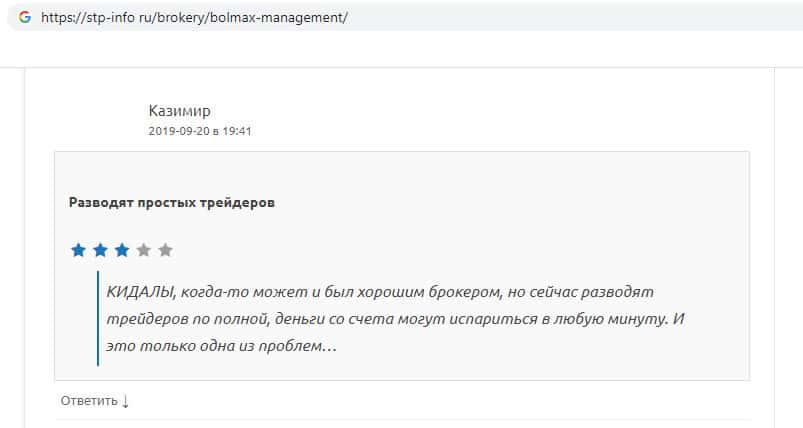
Task: Click the fourth gray rating star
Action: (x=143, y=250)
